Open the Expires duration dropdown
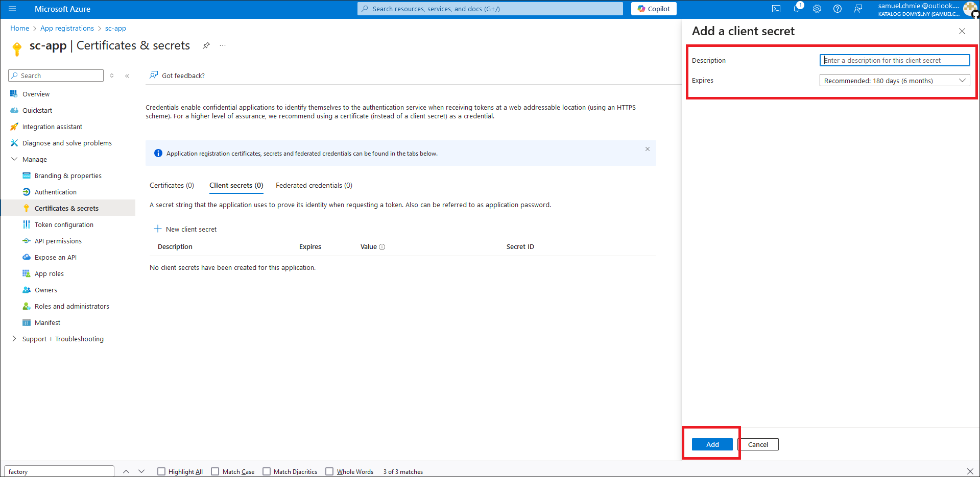Screen dimensions: 980x477 [894, 81]
